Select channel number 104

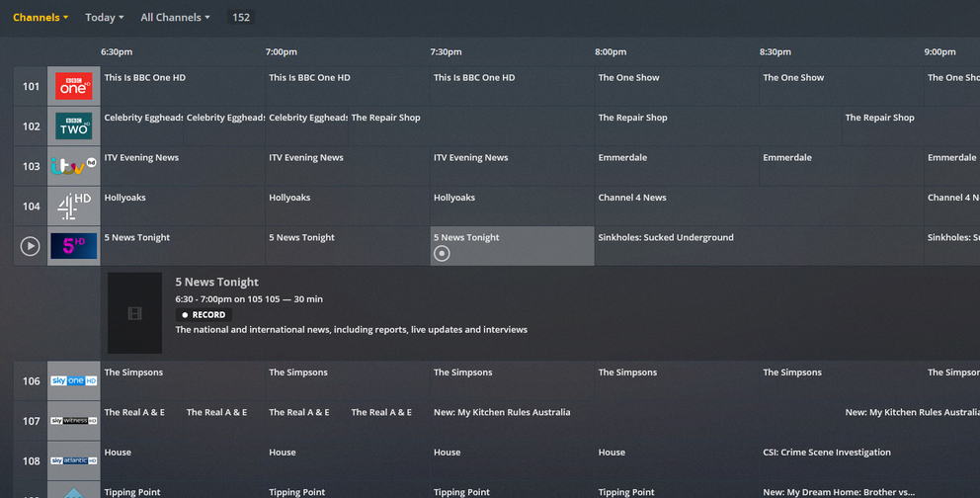point(31,207)
